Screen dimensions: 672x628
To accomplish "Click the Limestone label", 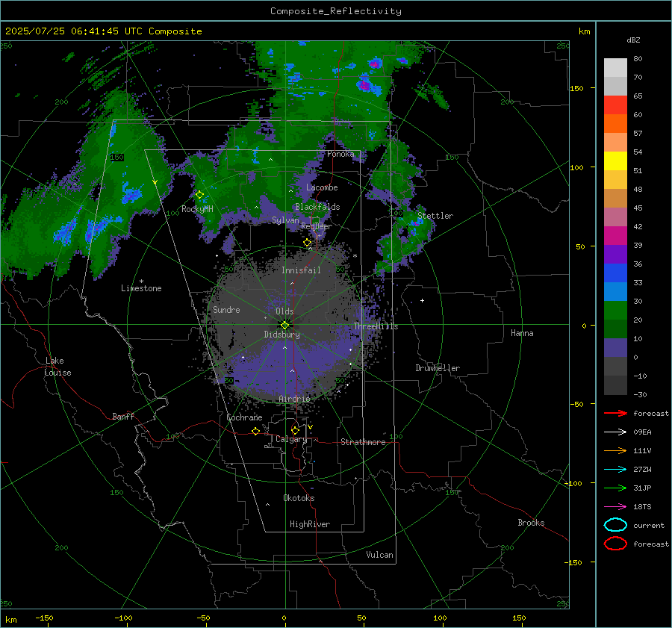I will point(141,288).
